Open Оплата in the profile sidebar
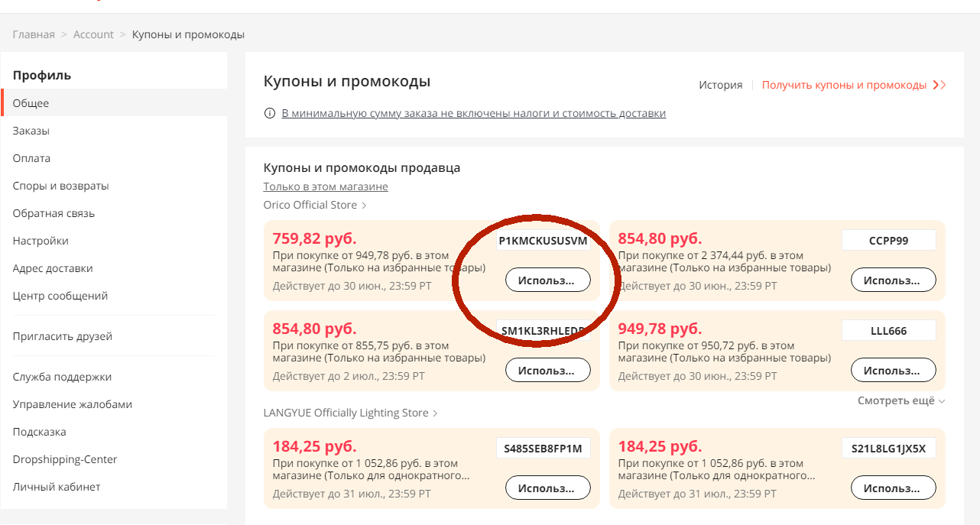Image resolution: width=980 pixels, height=525 pixels. click(x=31, y=158)
